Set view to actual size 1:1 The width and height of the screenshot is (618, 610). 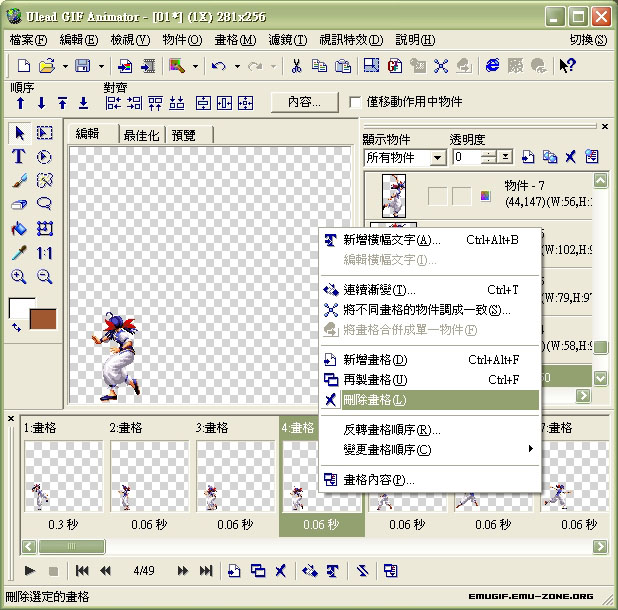45,253
